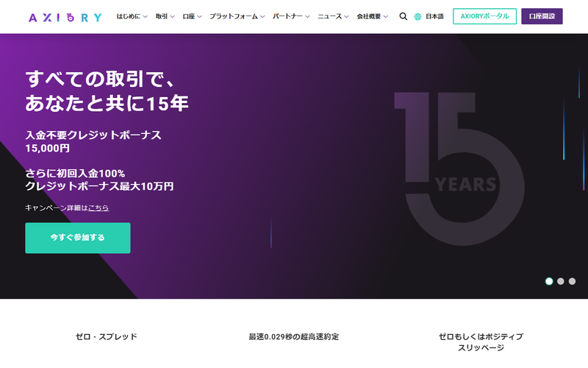Image resolution: width=588 pixels, height=368 pixels.
Task: Click the ゼロもしくはポジティブスリッページ text
Action: coord(481,342)
